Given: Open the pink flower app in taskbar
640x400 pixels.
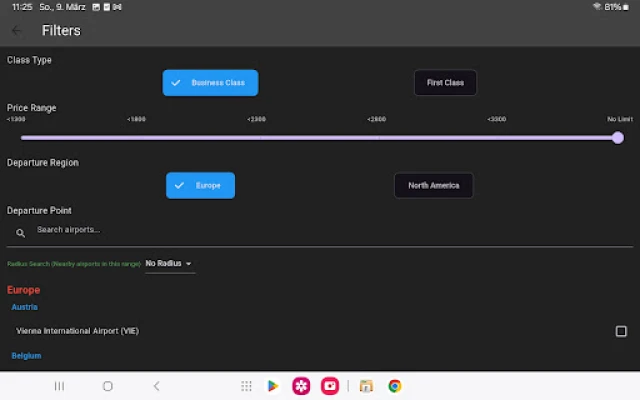Looking at the screenshot, I should (301, 386).
